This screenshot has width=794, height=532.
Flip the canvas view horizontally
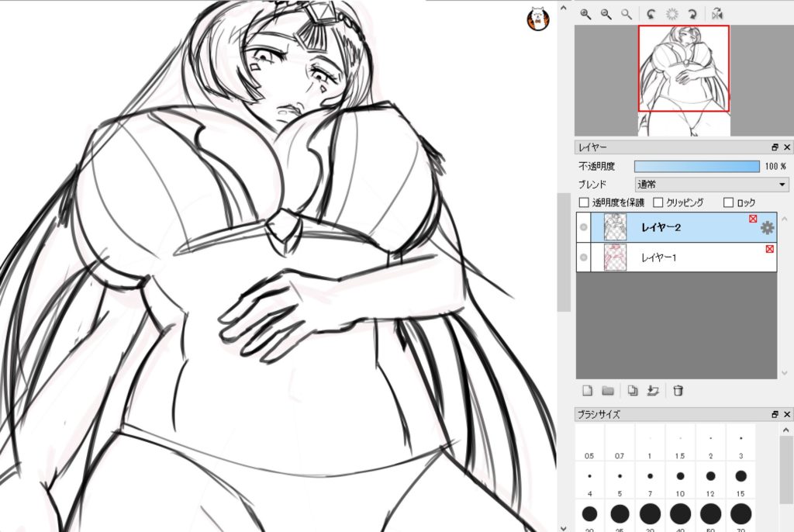717,14
